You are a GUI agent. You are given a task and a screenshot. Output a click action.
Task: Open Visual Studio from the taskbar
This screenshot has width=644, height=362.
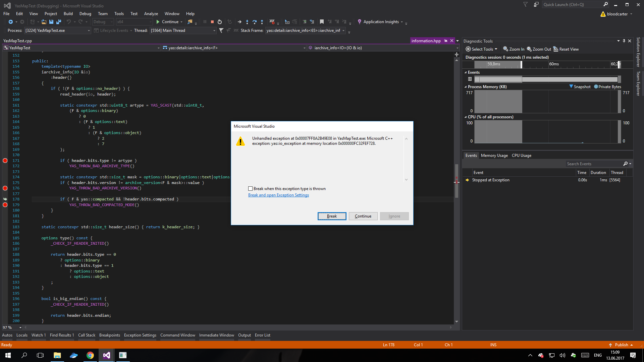click(107, 355)
